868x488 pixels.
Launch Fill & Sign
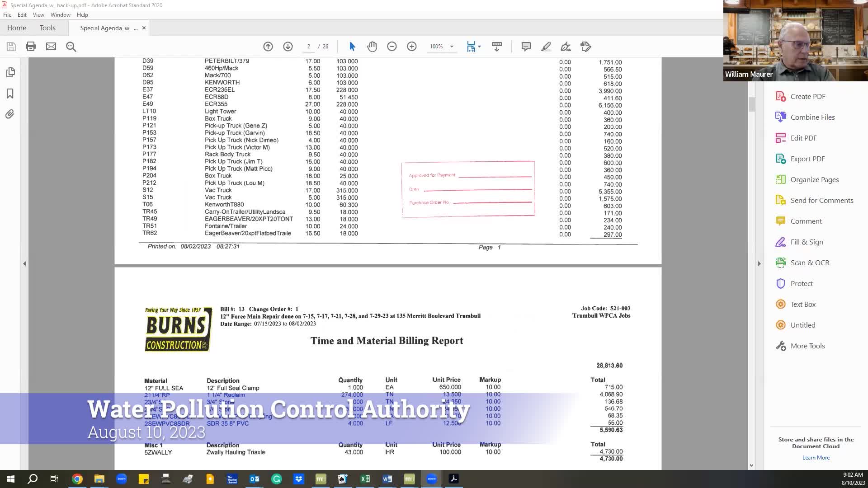coord(807,242)
